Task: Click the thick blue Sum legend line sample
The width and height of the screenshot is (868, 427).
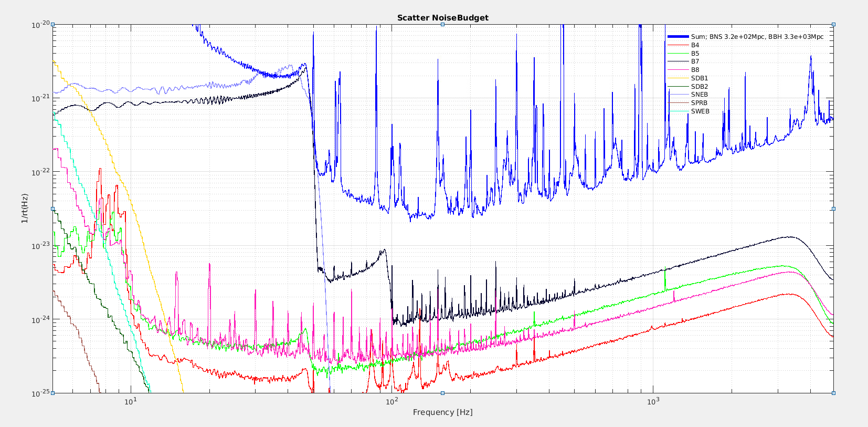Action: 678,37
